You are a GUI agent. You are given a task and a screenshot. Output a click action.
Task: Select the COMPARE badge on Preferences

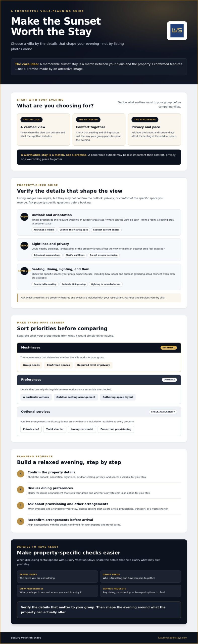169,380
